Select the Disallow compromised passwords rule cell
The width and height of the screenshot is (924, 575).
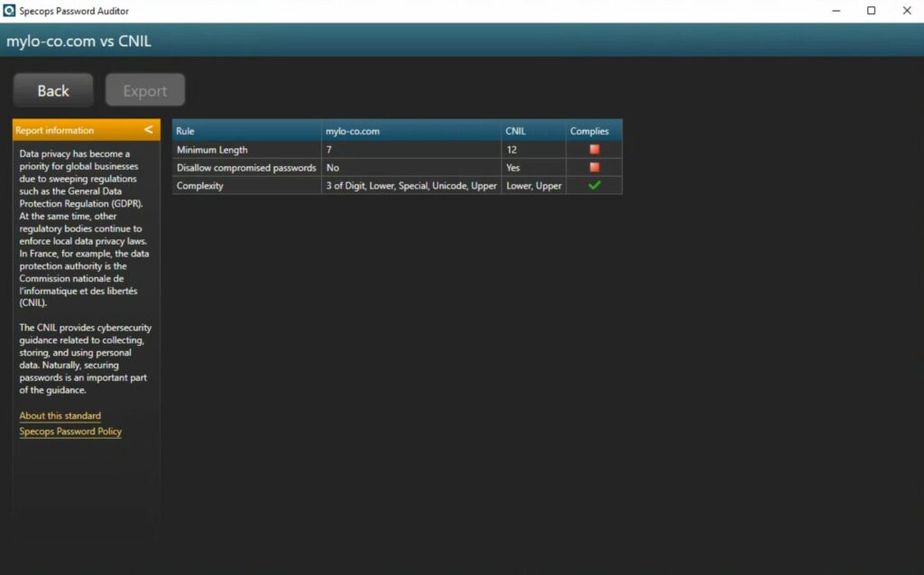(x=247, y=168)
